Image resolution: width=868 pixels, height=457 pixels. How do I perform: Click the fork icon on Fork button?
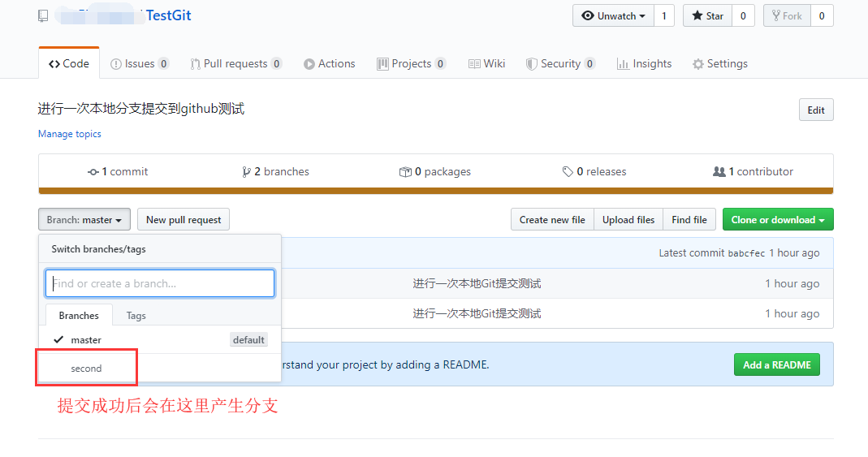776,15
